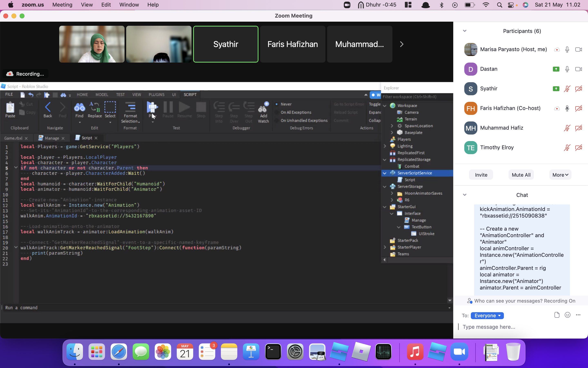Select the Combat module in Explorer
This screenshot has width=588, height=368.
coord(412,166)
